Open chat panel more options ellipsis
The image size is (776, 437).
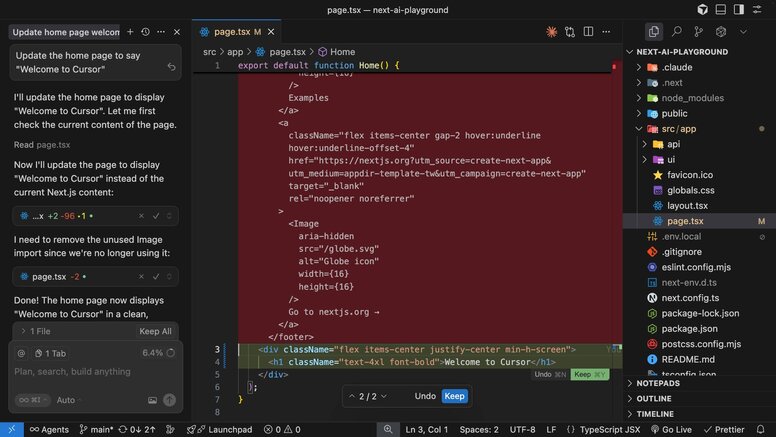(x=161, y=32)
